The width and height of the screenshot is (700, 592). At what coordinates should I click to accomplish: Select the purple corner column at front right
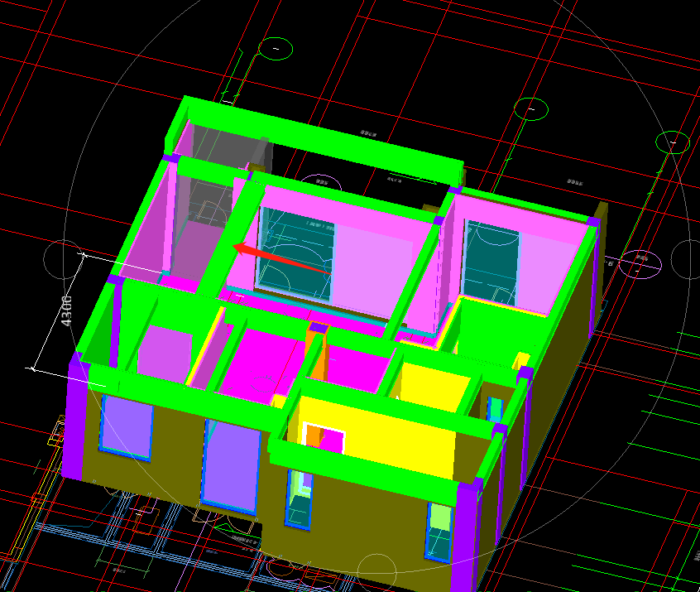[x=466, y=537]
